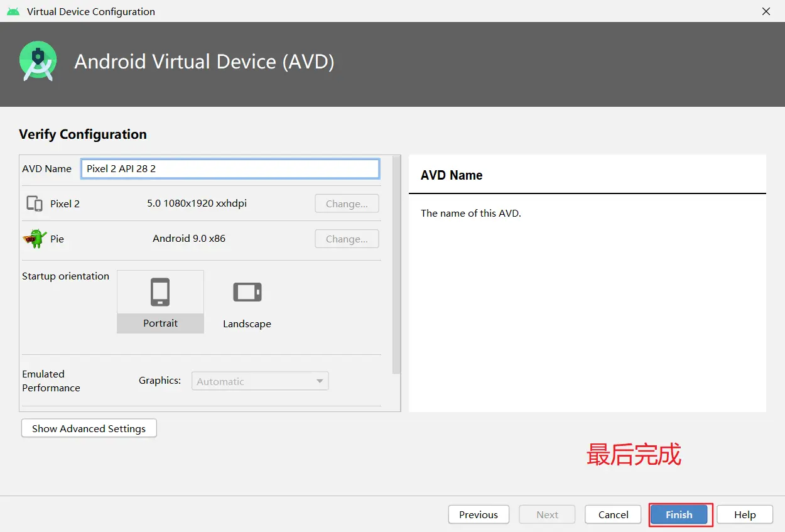Click the 'Pie' release name text
The height and width of the screenshot is (532, 785).
[57, 239]
